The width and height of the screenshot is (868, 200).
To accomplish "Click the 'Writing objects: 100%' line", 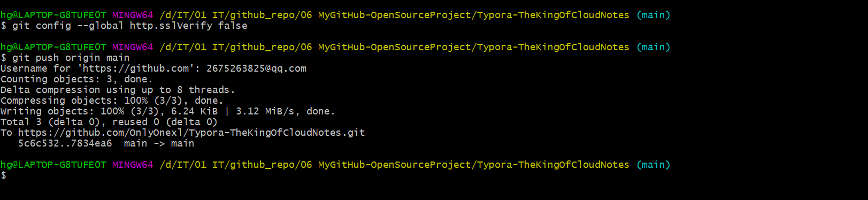I will coord(167,111).
